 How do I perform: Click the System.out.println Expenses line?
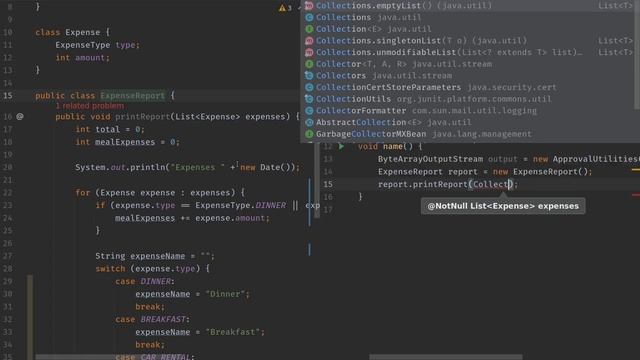(188, 167)
